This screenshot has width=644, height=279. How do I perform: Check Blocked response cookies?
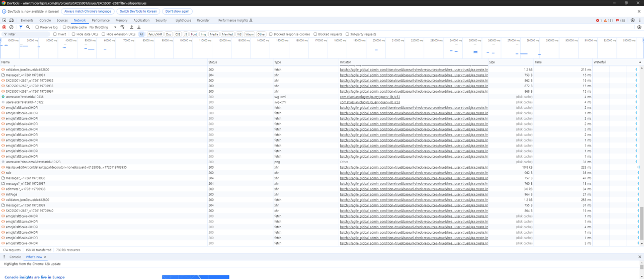pos(271,34)
